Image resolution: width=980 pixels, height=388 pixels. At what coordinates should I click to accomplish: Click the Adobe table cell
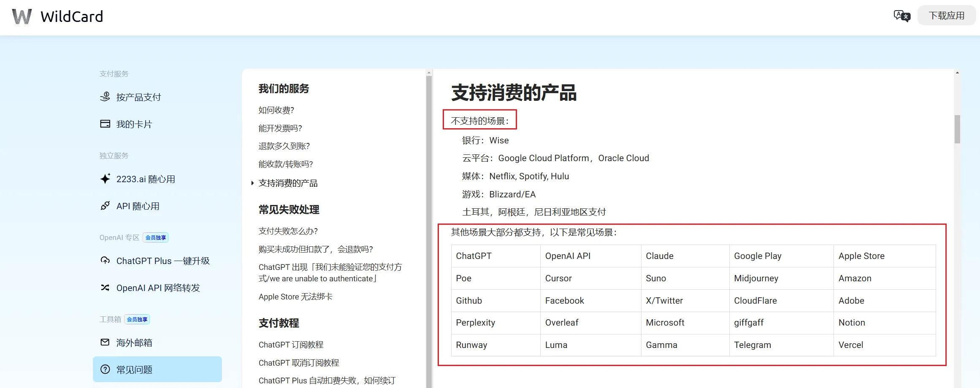(885, 301)
